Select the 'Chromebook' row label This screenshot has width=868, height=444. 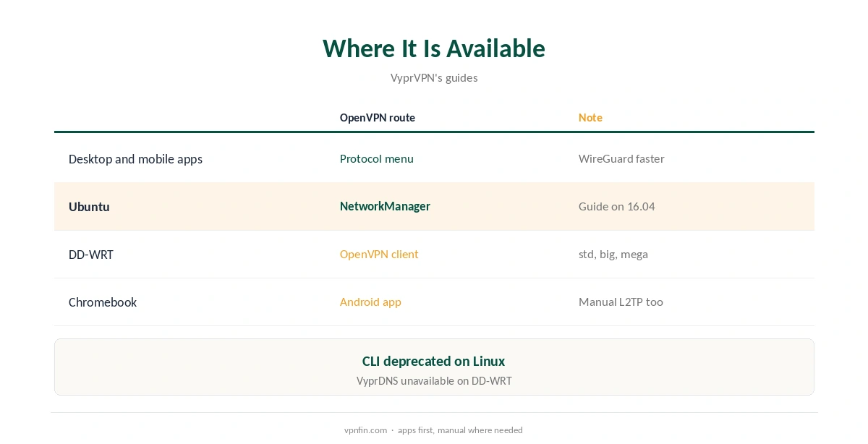pyautogui.click(x=103, y=302)
